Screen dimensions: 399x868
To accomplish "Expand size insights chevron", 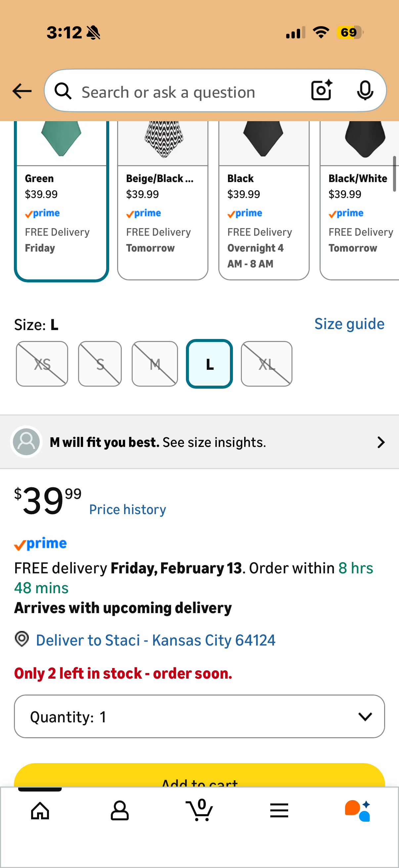I will coord(381,442).
